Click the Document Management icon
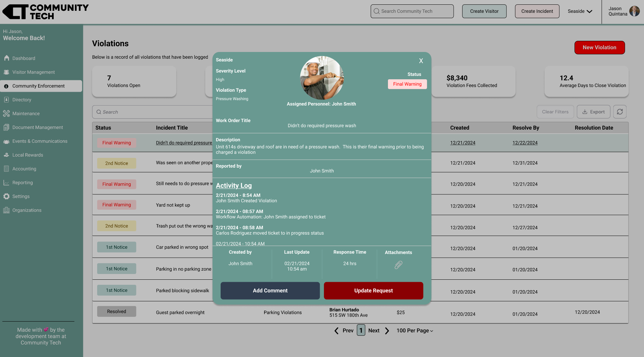The height and width of the screenshot is (357, 644). pos(6,127)
